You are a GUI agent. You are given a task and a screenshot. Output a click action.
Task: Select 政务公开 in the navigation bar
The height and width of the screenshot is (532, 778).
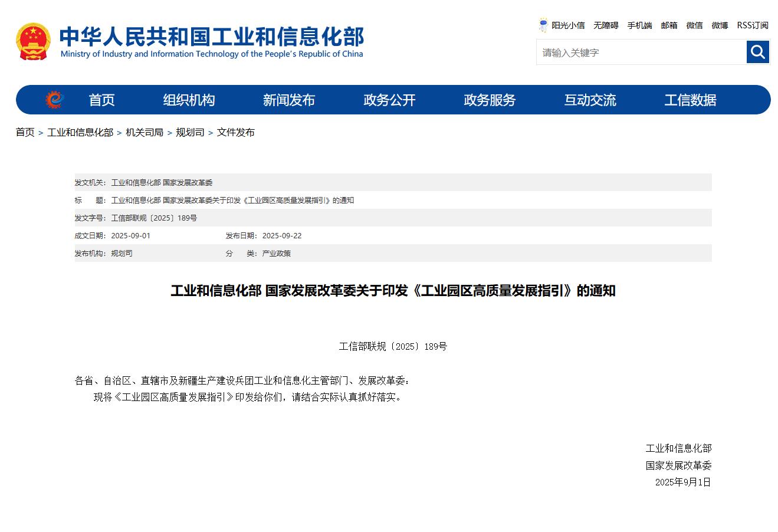pyautogui.click(x=389, y=100)
